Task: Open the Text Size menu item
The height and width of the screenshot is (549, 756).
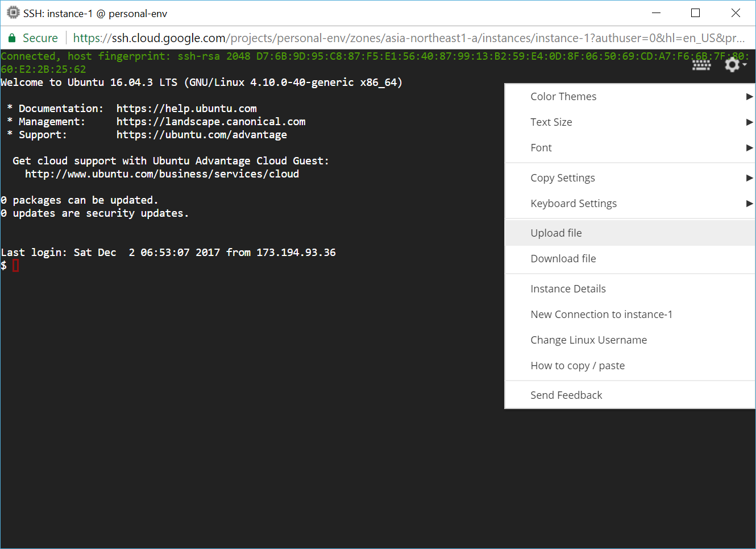Action: 630,122
